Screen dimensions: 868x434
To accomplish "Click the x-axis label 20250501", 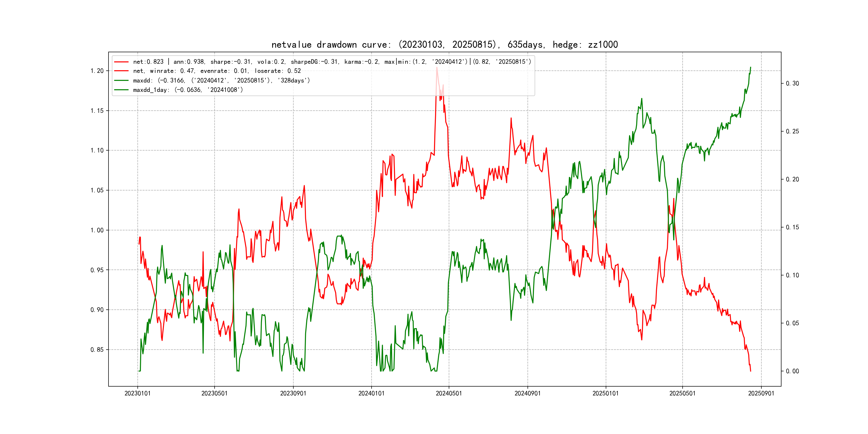I will coord(682,394).
